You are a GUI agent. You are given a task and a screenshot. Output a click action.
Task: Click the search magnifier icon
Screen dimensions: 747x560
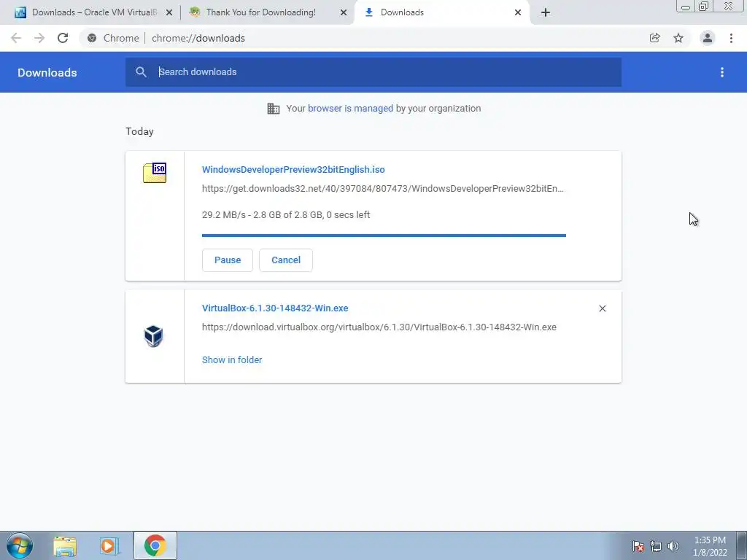pos(141,72)
